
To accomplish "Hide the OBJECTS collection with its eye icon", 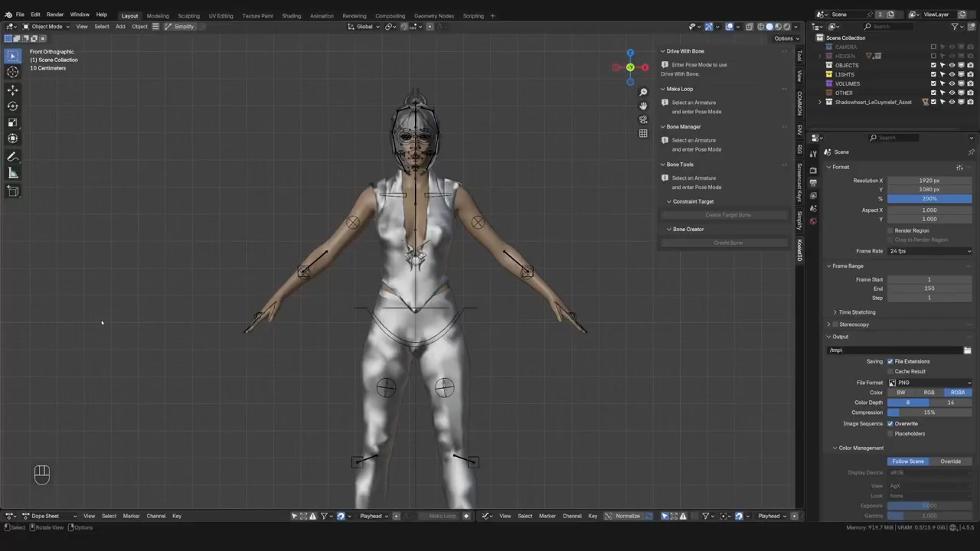I will pos(952,65).
